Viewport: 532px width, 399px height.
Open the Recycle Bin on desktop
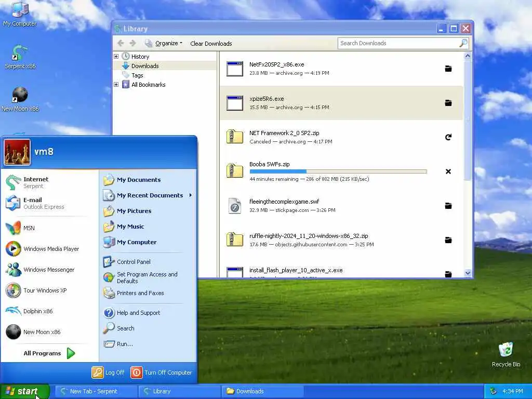pyautogui.click(x=506, y=354)
